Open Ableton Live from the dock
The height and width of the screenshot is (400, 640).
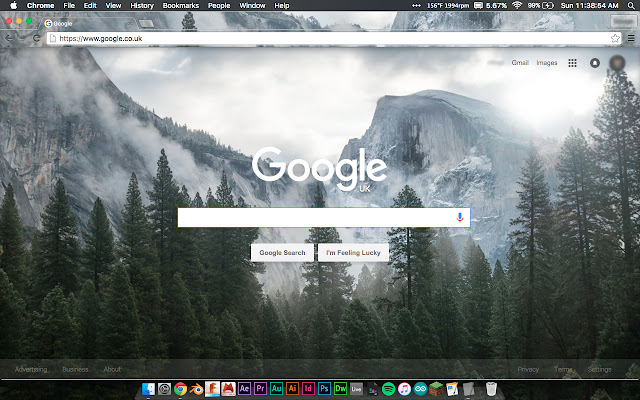(x=356, y=389)
